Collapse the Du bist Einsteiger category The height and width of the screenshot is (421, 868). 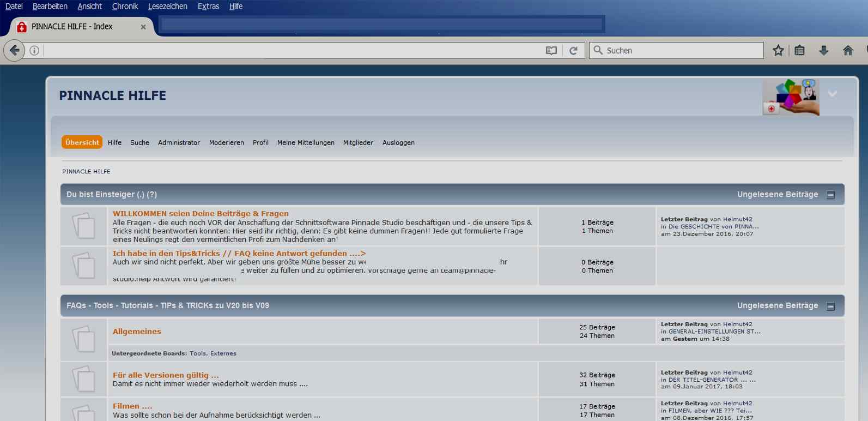[831, 195]
